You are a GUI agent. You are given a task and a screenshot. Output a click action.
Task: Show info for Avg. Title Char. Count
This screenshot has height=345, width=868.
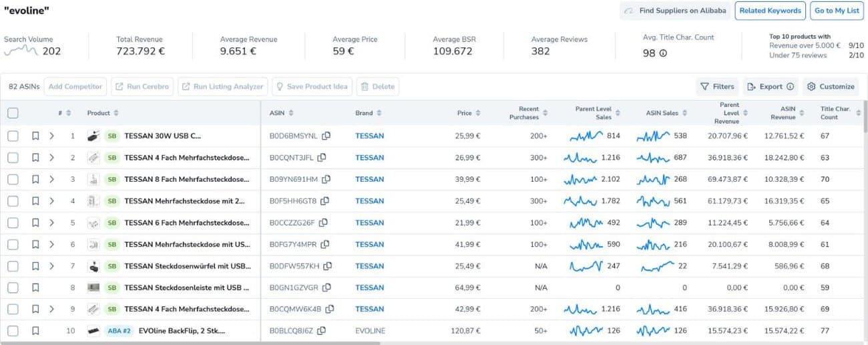click(x=663, y=53)
